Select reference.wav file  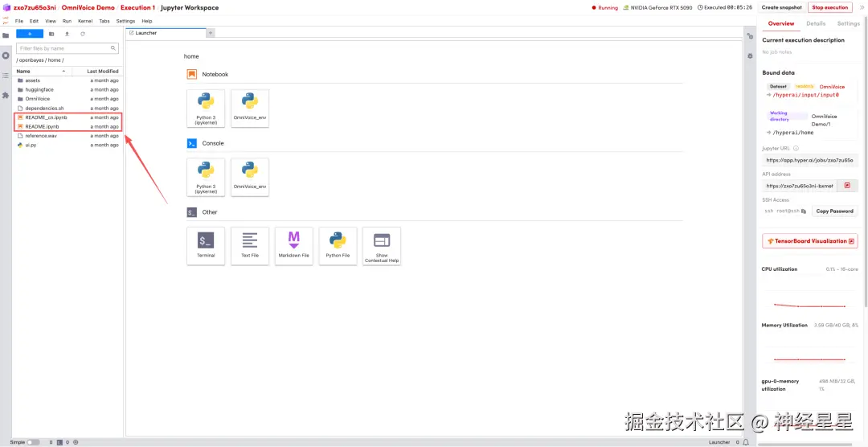coord(68,136)
